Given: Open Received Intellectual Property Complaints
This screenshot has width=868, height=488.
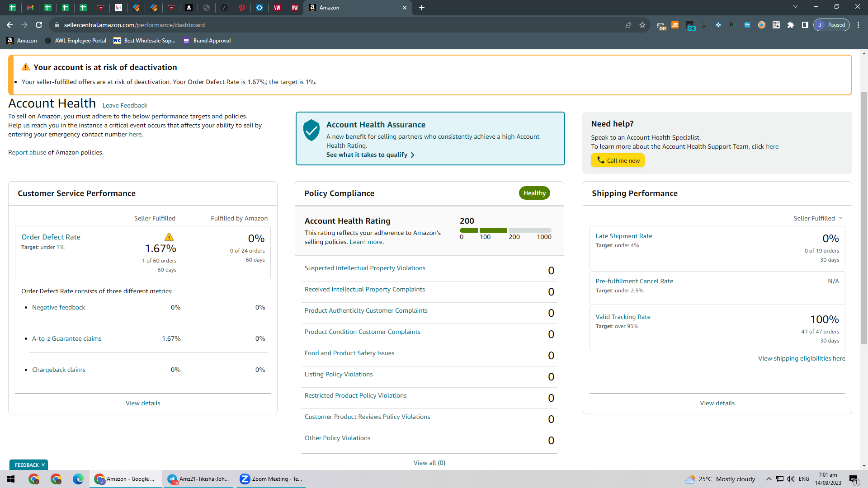Looking at the screenshot, I should tap(365, 289).
